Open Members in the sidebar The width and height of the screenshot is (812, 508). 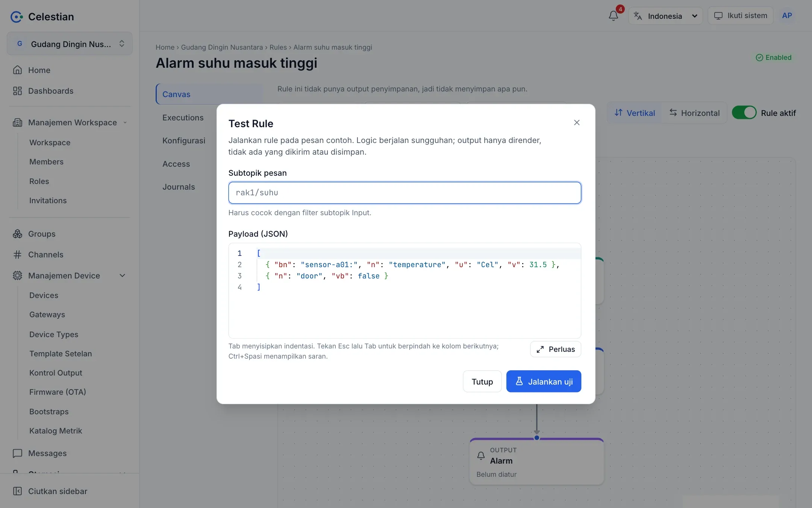click(x=46, y=161)
